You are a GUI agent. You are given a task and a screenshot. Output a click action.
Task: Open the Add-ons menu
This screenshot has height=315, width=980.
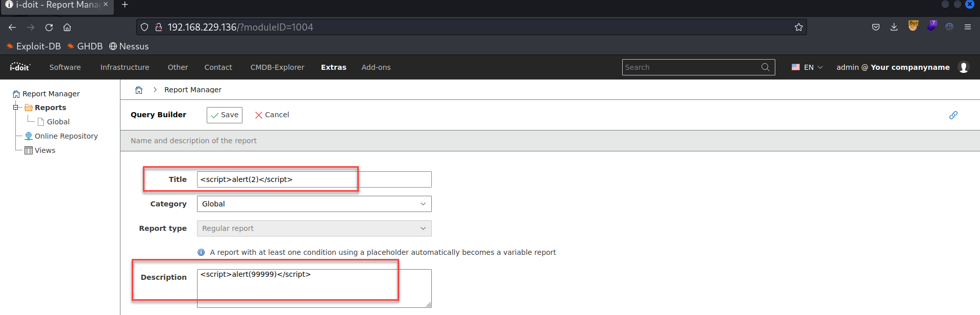376,67
